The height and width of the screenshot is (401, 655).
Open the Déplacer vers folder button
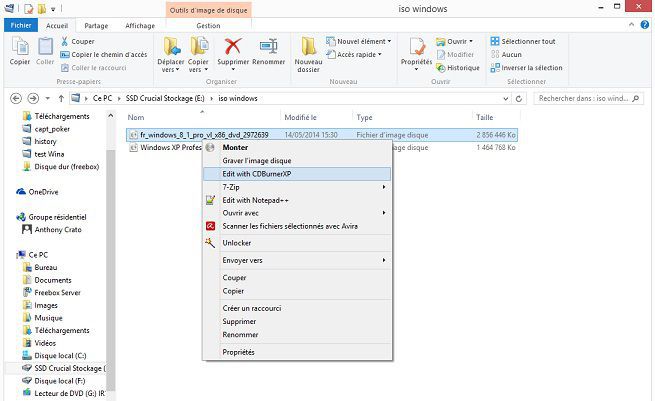click(x=171, y=54)
